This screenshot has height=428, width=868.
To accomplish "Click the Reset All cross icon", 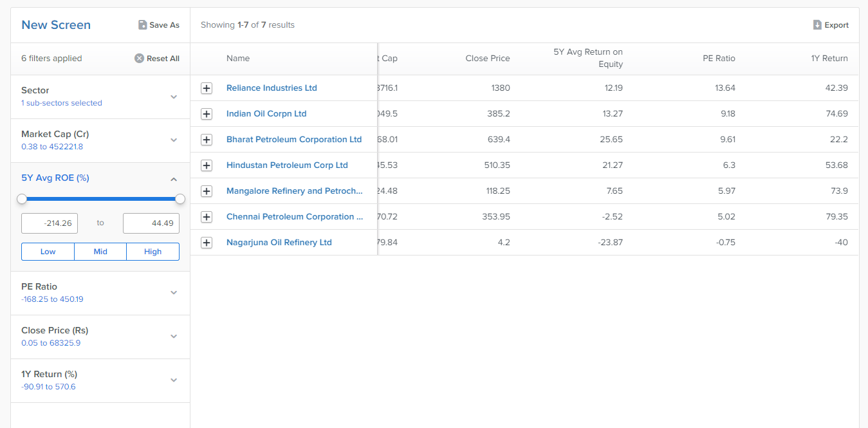I will pyautogui.click(x=139, y=59).
